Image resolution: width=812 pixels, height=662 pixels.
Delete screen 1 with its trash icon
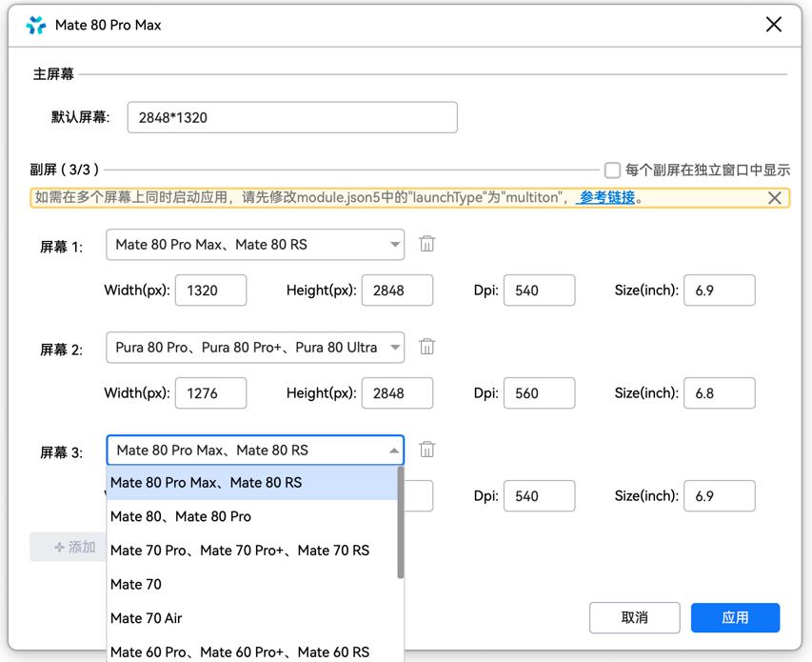click(426, 244)
